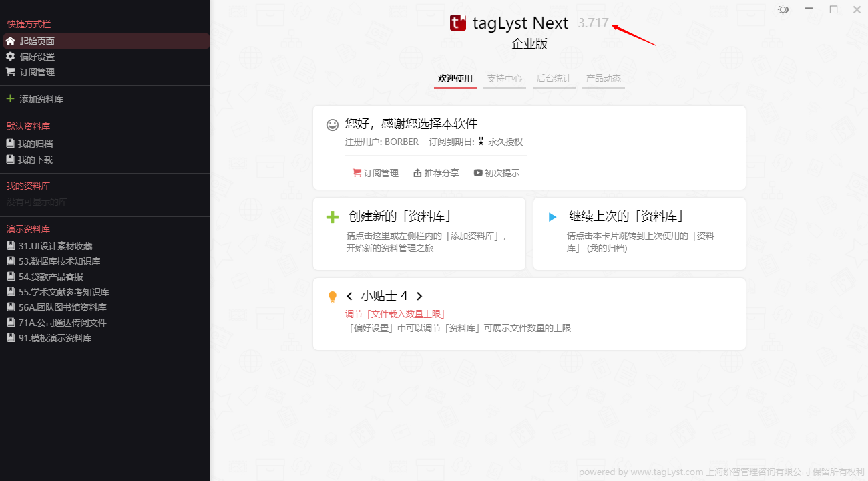
Task: Click the lightbulb tip icon
Action: tap(332, 297)
